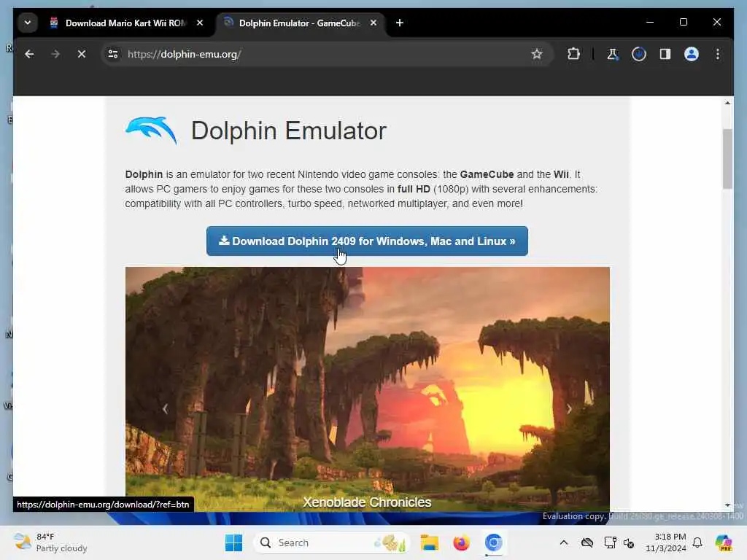Open the Extensions puzzle icon
Image resolution: width=747 pixels, height=560 pixels.
(x=573, y=54)
